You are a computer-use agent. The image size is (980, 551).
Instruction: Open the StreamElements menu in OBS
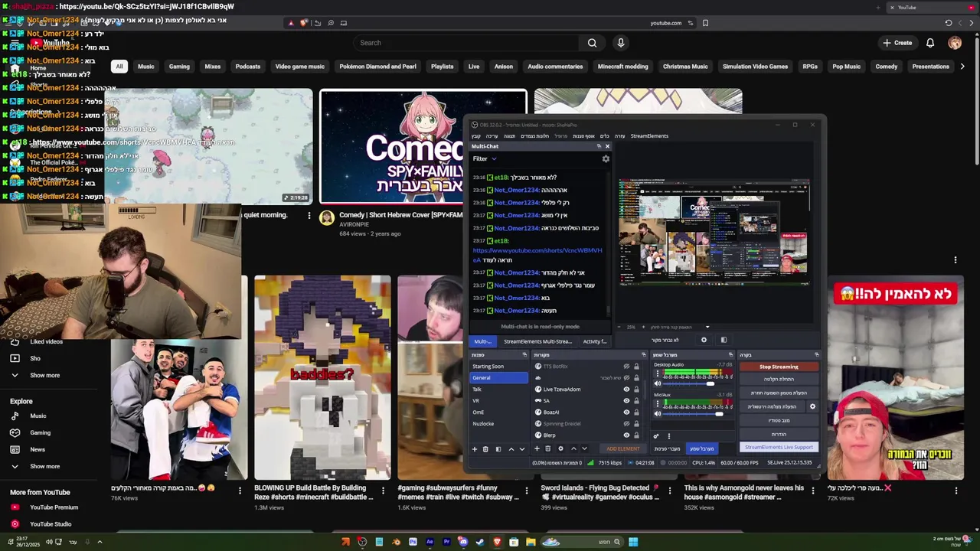[649, 136]
